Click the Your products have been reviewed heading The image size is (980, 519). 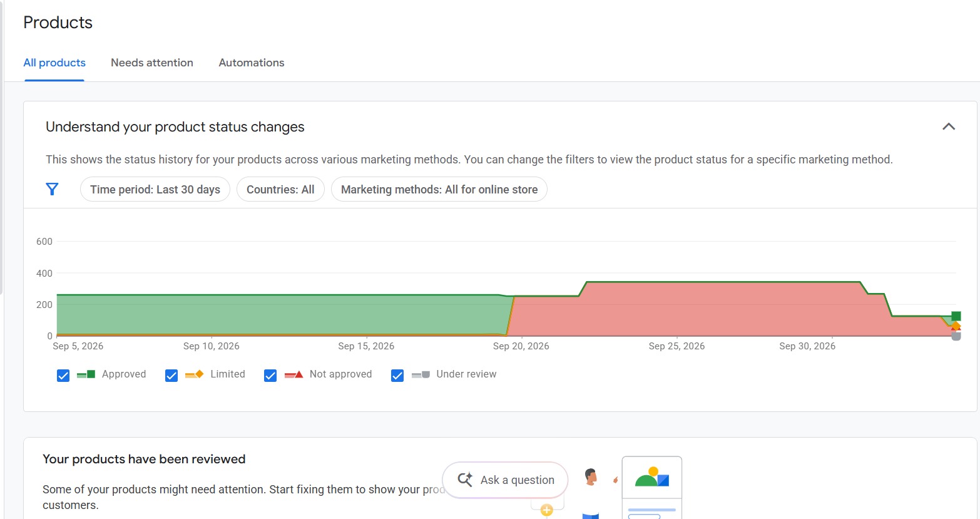144,459
